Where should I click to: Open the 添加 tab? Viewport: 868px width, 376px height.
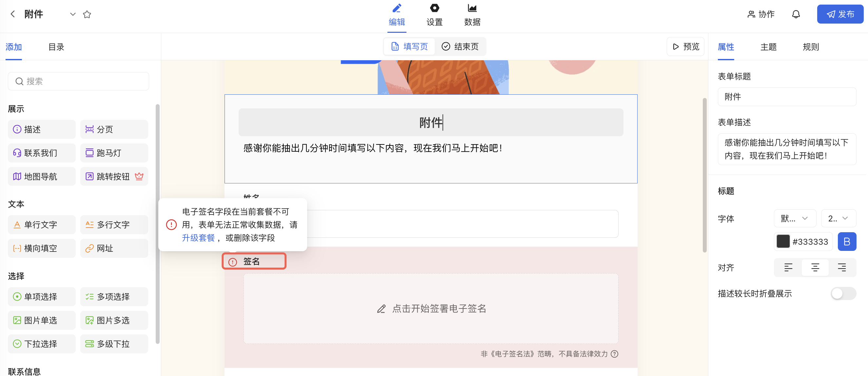pyautogui.click(x=14, y=47)
